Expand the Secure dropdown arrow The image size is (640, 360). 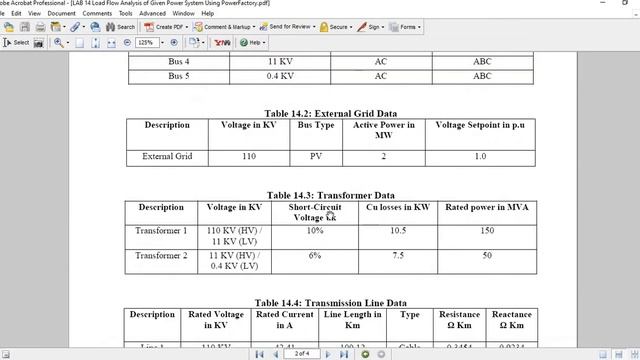pos(351,27)
